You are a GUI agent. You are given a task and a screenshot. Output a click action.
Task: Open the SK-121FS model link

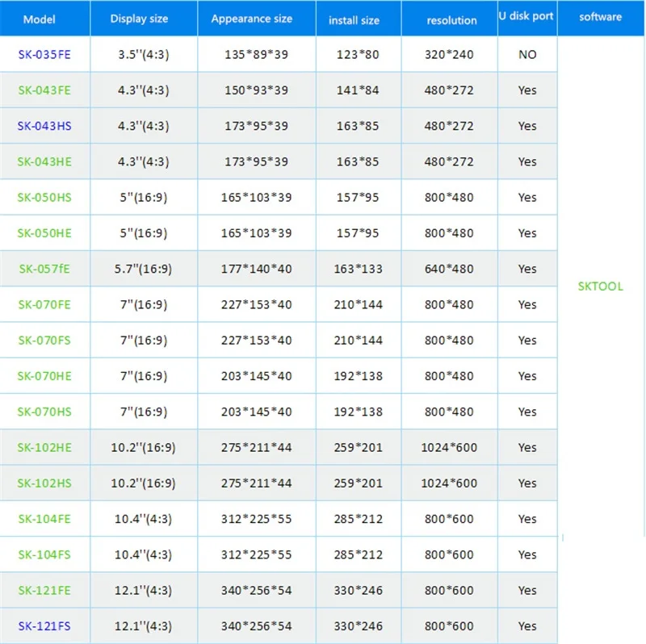pos(44,626)
